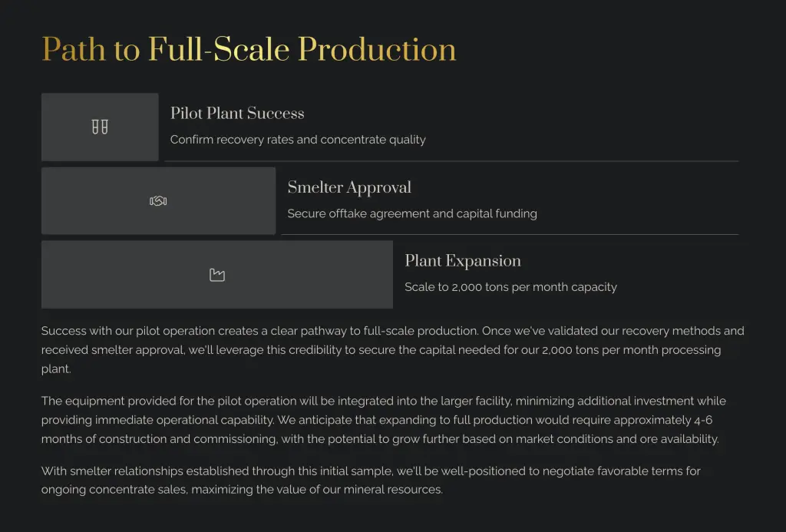Viewport: 786px width, 532px height.
Task: Click the factory icon beside Plant Expansion
Action: [x=217, y=275]
